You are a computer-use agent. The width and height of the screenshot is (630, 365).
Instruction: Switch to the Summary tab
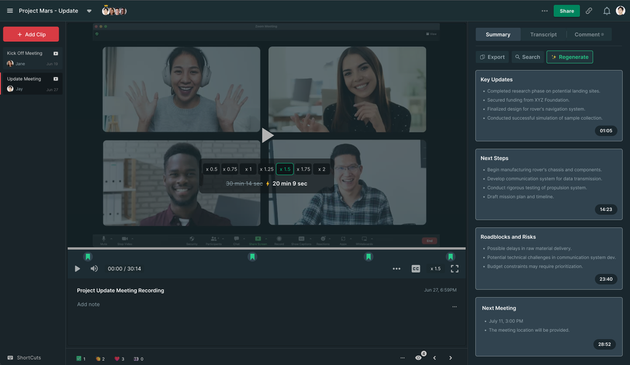click(498, 35)
